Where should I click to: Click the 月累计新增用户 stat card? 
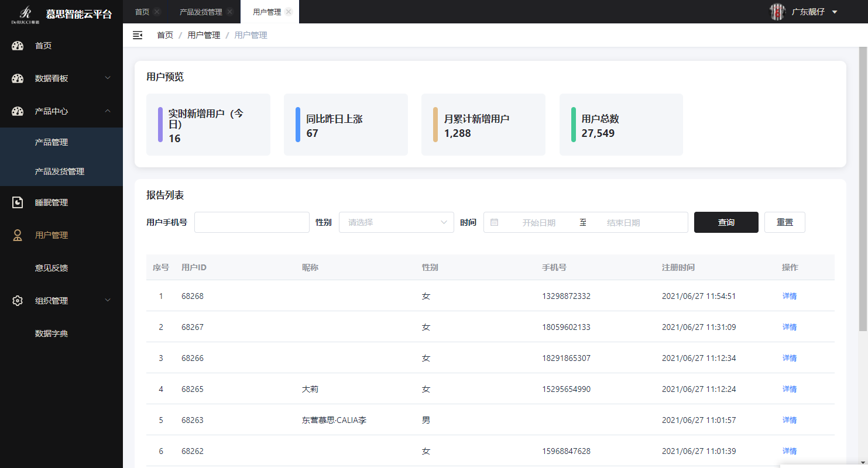coord(483,125)
